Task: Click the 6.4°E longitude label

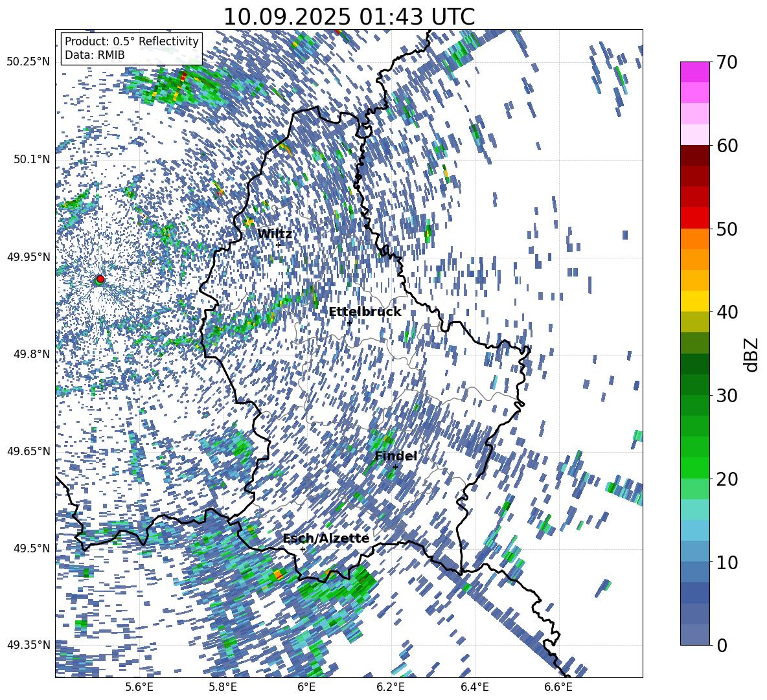Action: 475,687
